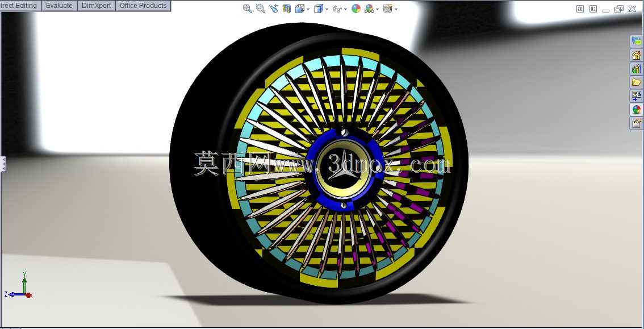The height and width of the screenshot is (329, 644).
Task: Click the View Orientation cube icon
Action: [x=299, y=9]
